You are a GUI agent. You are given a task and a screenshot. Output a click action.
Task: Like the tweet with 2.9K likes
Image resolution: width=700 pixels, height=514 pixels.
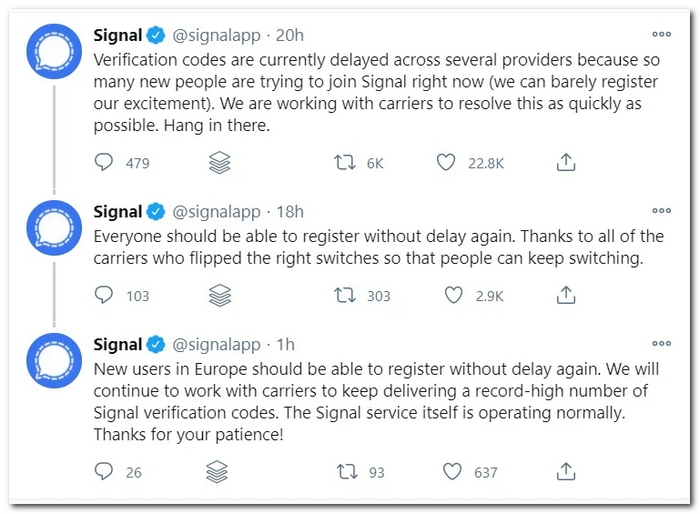pos(453,295)
